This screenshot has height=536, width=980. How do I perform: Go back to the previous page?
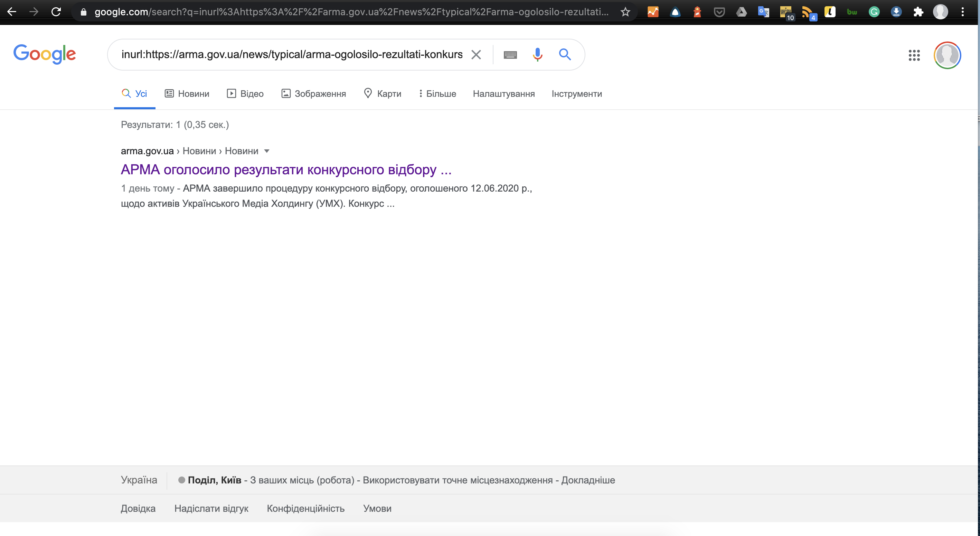point(12,12)
